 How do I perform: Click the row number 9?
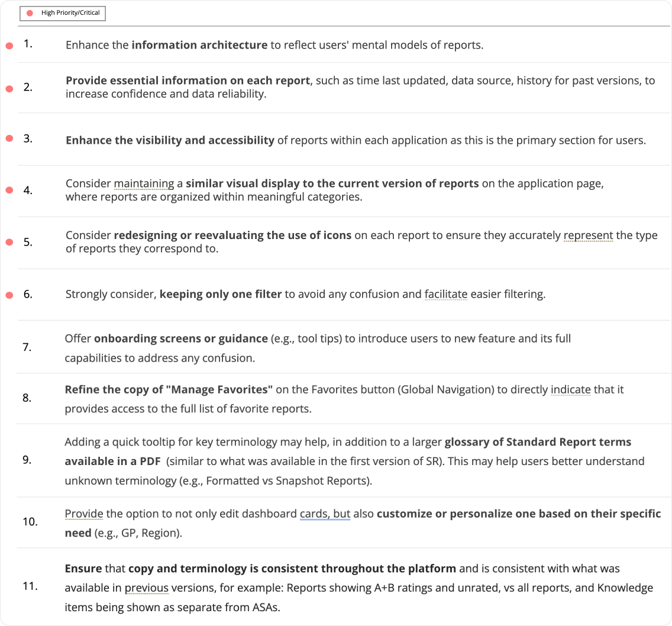27,460
